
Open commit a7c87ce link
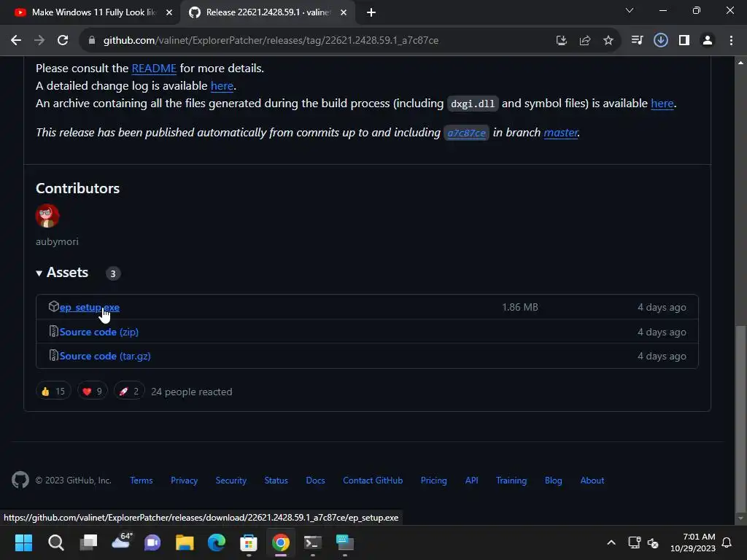pyautogui.click(x=466, y=133)
